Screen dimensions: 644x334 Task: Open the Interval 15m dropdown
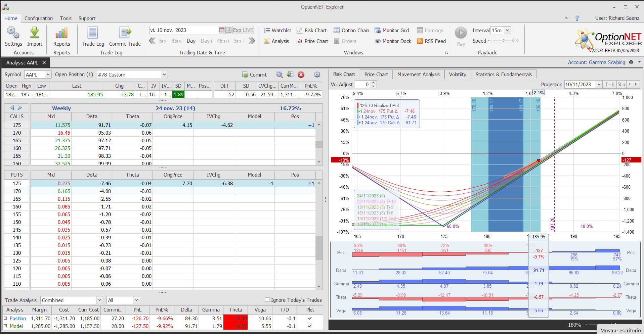coord(507,30)
